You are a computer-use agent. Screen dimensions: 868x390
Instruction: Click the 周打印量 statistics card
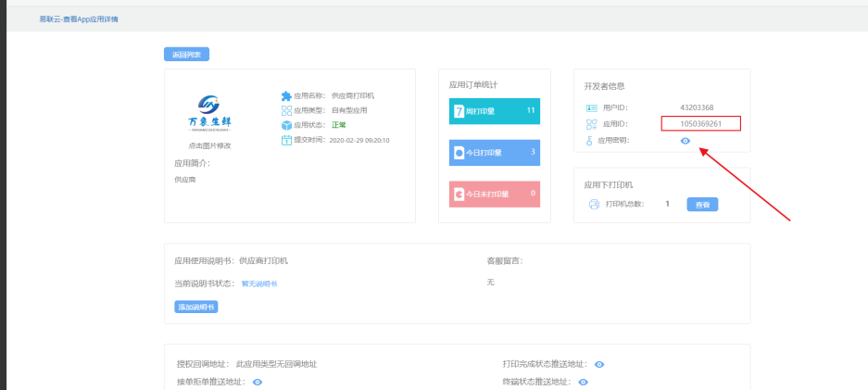point(495,110)
